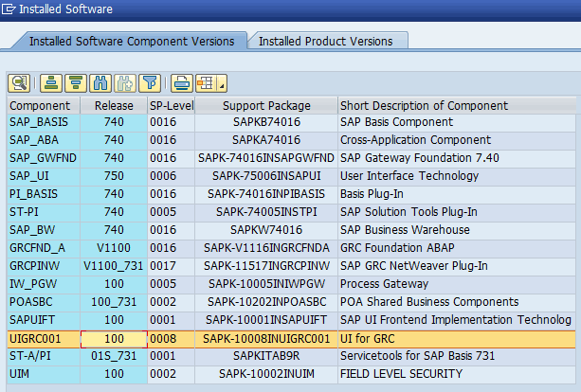
Task: Switch to Installed Product Versions tab
Action: [325, 42]
